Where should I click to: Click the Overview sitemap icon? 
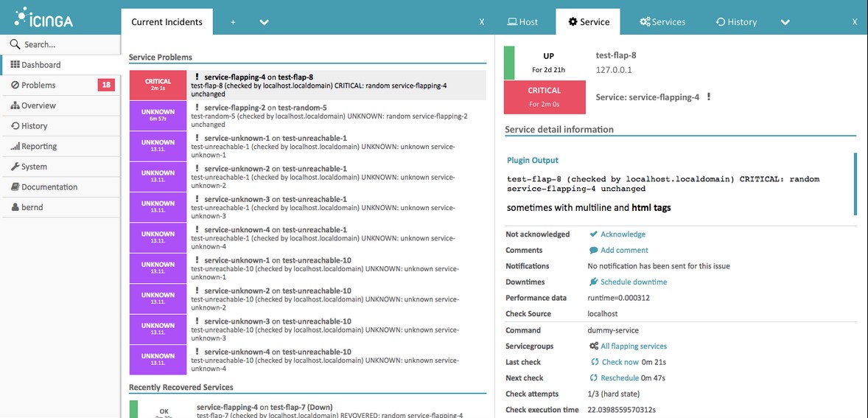(x=15, y=105)
